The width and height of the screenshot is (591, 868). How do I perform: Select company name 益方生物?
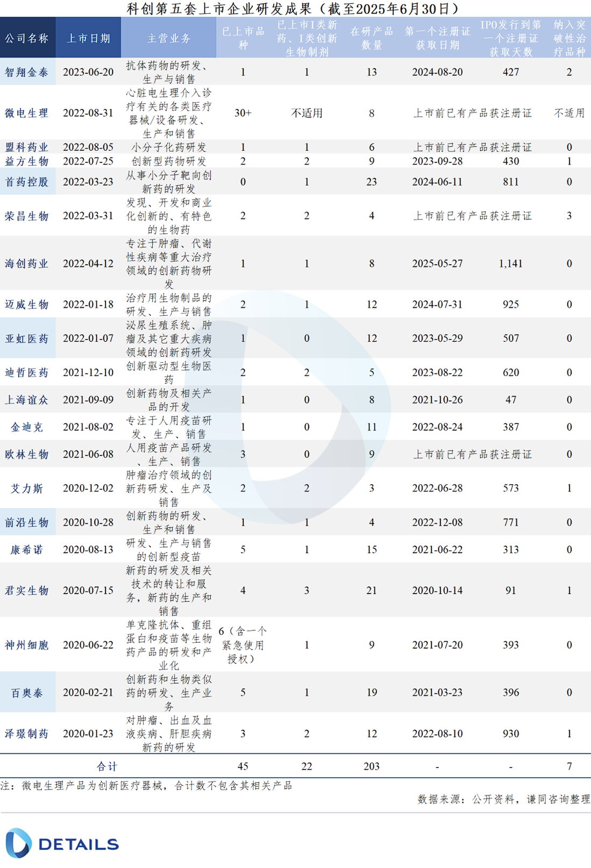click(x=27, y=161)
